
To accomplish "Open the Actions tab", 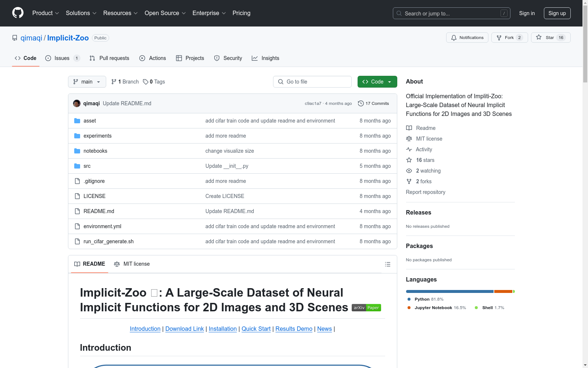I will coord(153,58).
